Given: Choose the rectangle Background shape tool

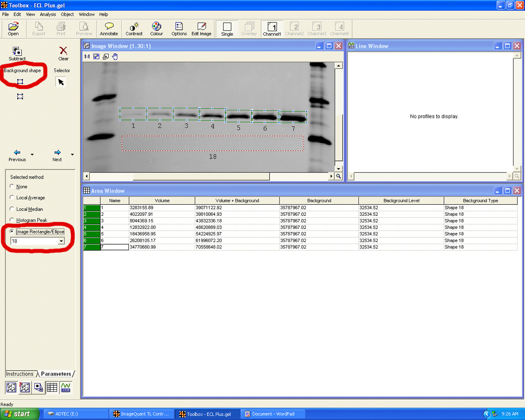Looking at the screenshot, I should pos(20,82).
